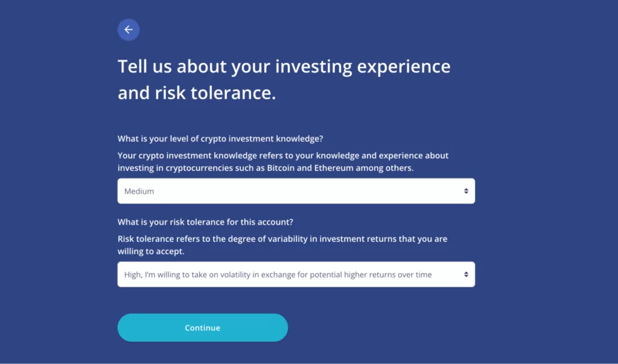This screenshot has width=618, height=364.
Task: Click the teal Continue pill
Action: coord(202,327)
